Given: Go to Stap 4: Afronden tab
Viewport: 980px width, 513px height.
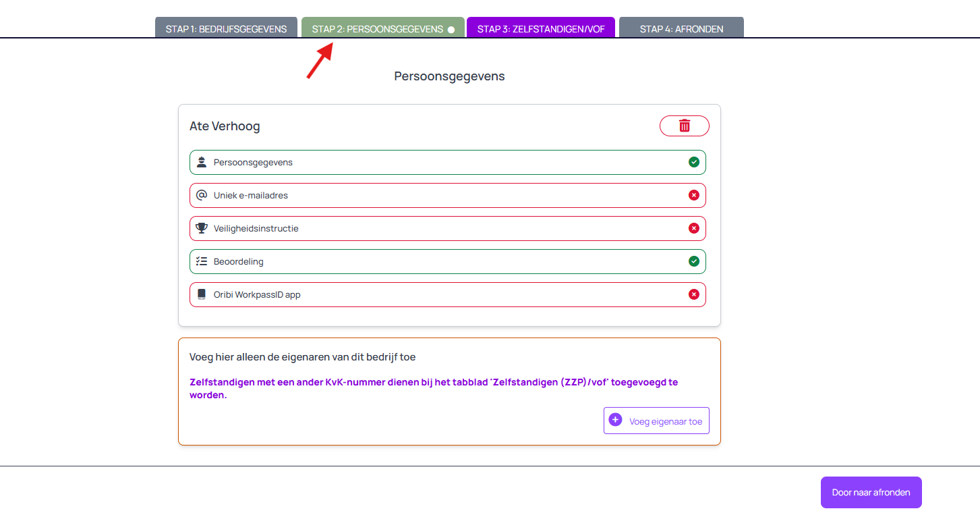Looking at the screenshot, I should pos(681,28).
